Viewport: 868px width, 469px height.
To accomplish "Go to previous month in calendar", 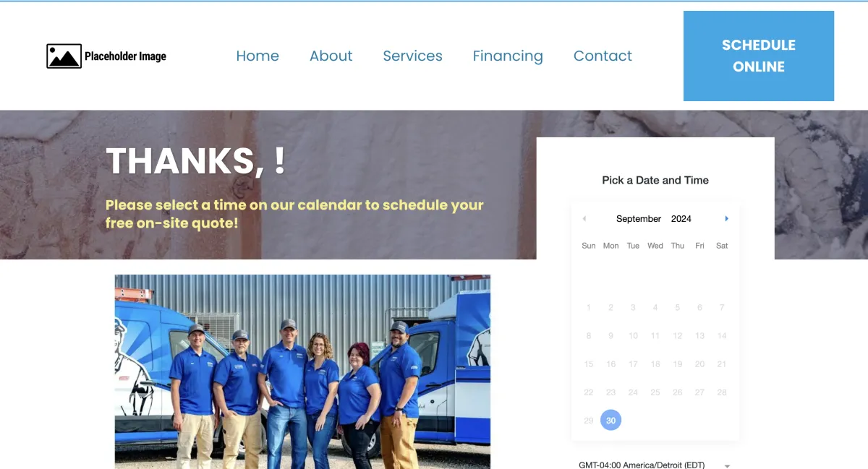I will tap(584, 219).
